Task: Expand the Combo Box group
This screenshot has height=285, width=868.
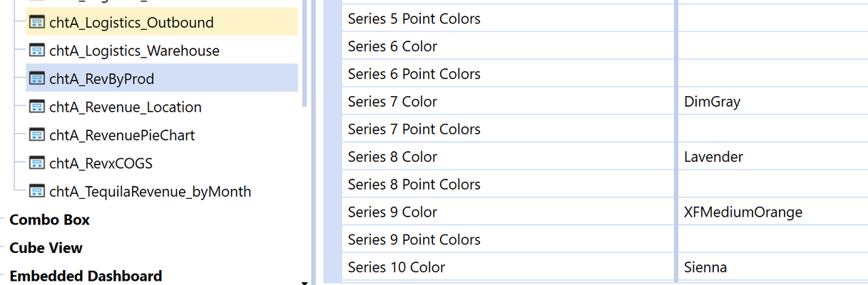Action: pos(49,219)
